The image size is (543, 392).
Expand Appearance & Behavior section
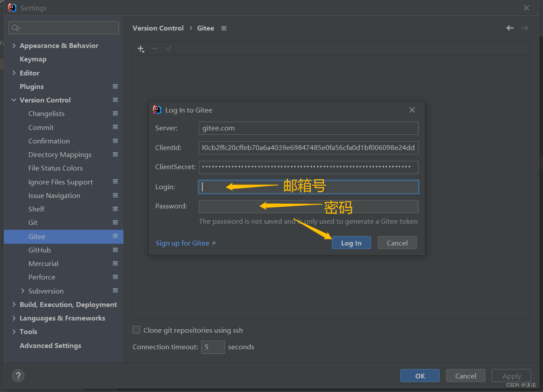(14, 46)
